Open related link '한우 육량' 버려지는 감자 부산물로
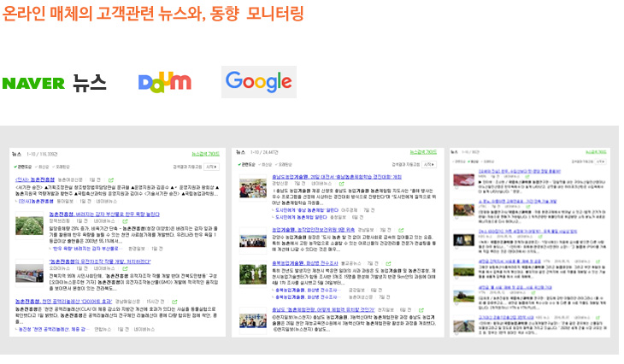The width and height of the screenshot is (624, 364). [x=85, y=249]
